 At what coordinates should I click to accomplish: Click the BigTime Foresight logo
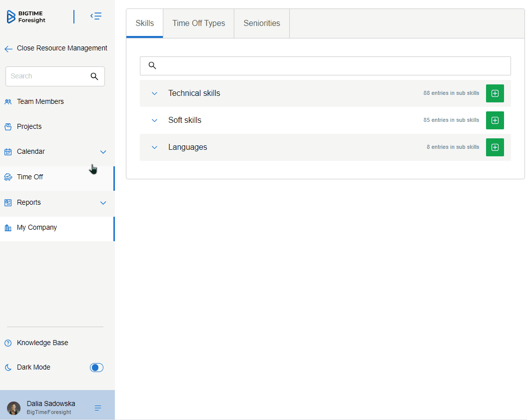click(26, 17)
